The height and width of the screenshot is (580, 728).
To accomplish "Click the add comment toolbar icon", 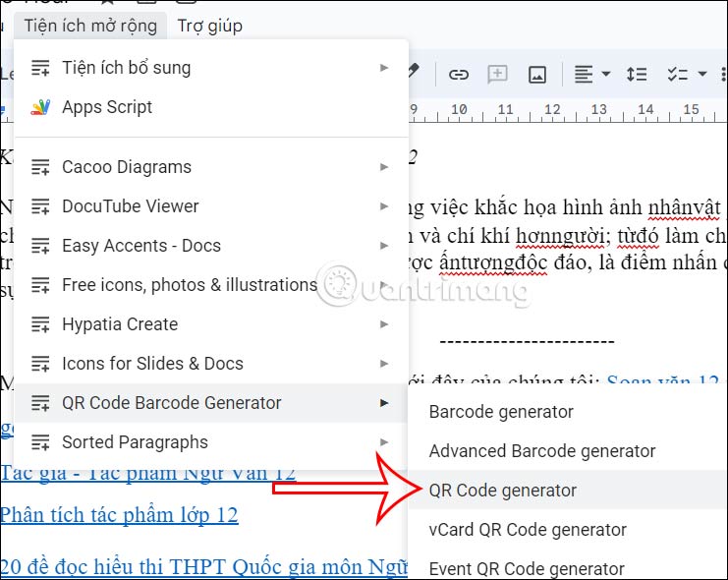I will pos(497,75).
